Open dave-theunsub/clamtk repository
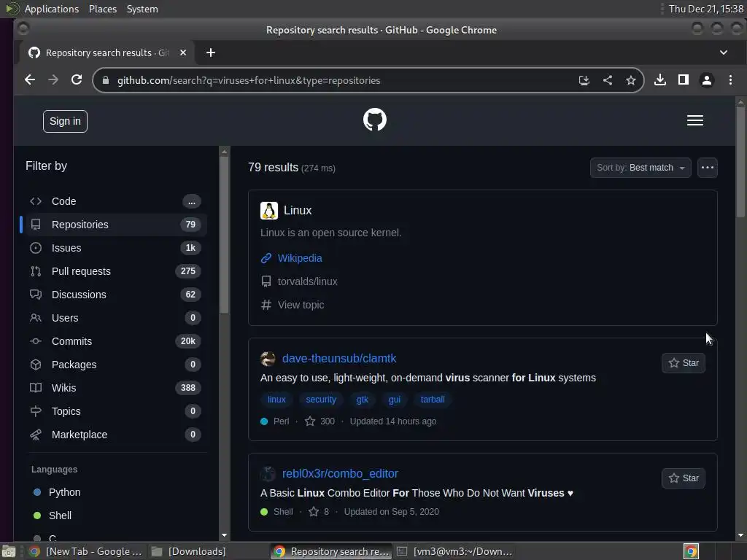The image size is (747, 560). (339, 359)
